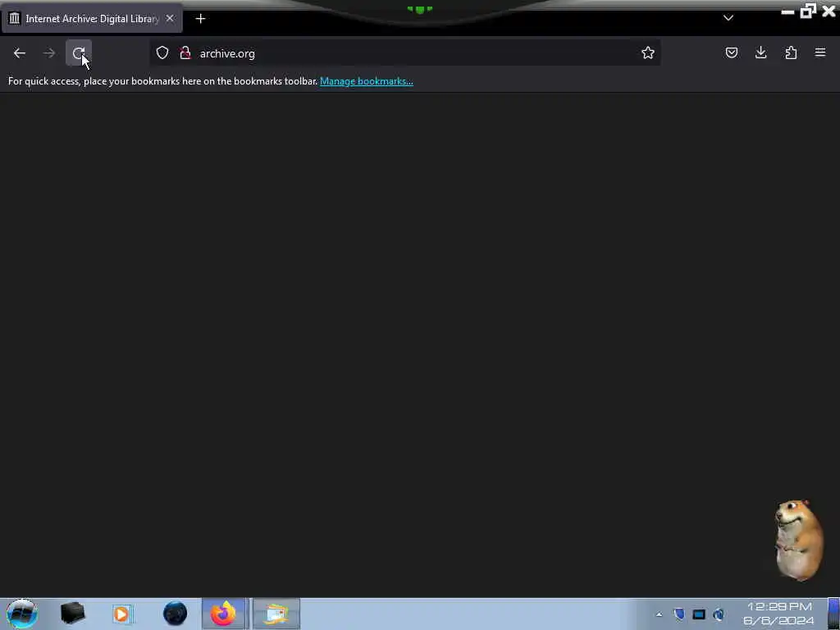Click the shield security tray icon

point(678,614)
